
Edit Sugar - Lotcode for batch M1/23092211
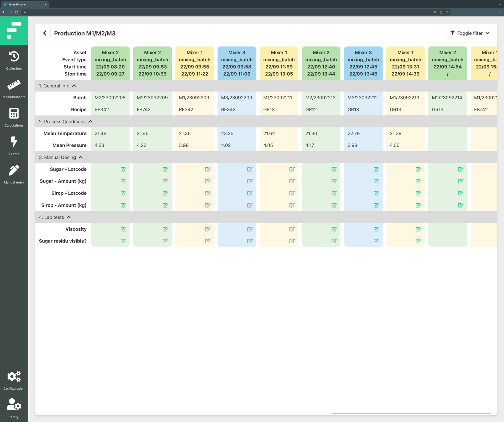(x=292, y=169)
